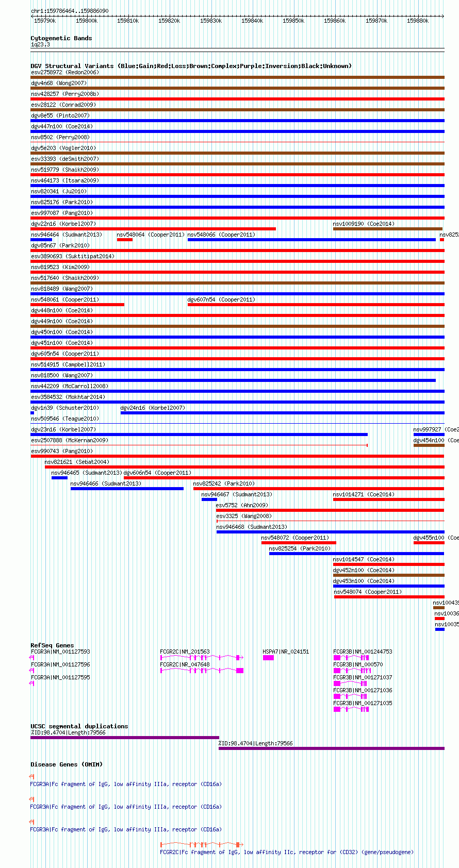The image size is (459, 868).
Task: Open the nsv509546 (Teague2010) variant label
Action: pyautogui.click(x=64, y=419)
